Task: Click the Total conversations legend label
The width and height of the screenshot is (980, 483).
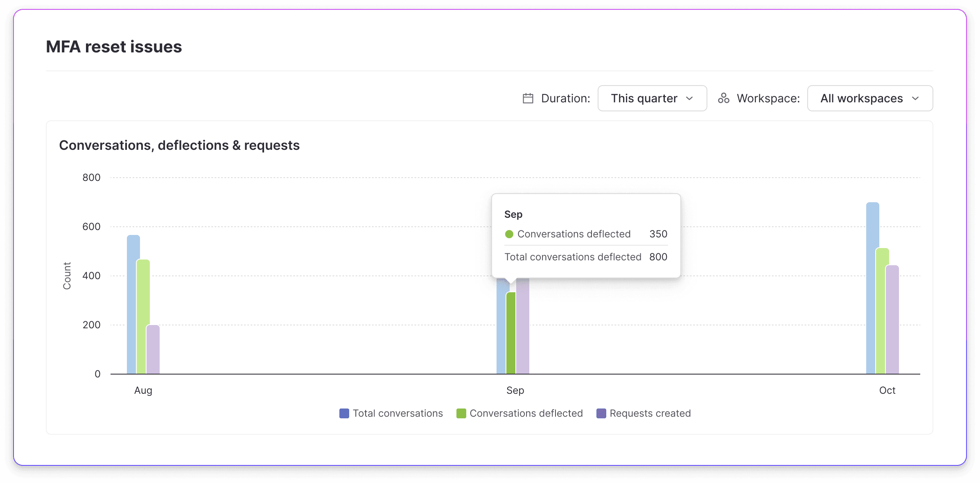Action: click(x=398, y=413)
